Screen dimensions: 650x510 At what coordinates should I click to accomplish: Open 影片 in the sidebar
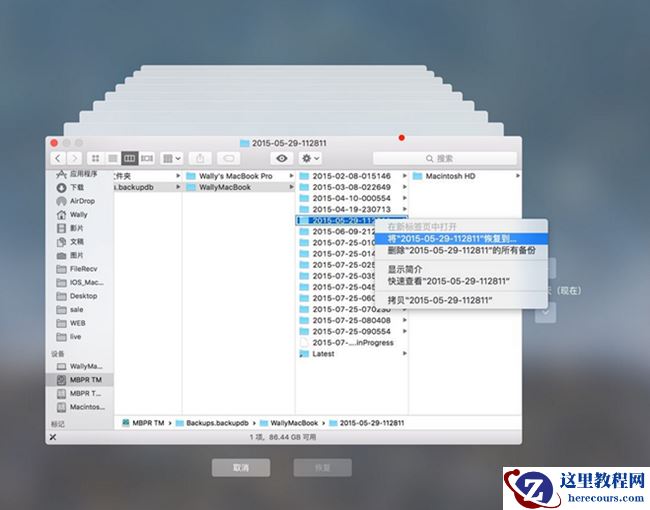(79, 228)
